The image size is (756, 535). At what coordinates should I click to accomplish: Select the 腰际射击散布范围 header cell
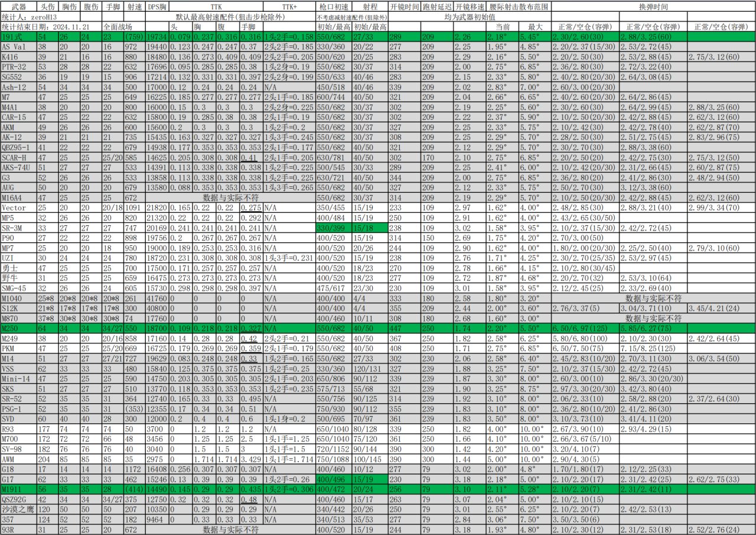tap(518, 7)
